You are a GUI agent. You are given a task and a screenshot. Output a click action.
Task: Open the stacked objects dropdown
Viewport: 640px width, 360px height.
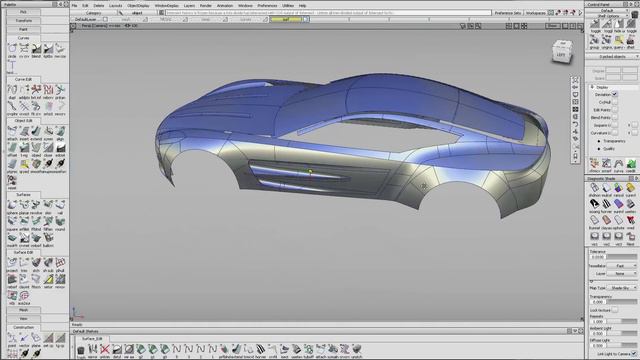coord(612,57)
